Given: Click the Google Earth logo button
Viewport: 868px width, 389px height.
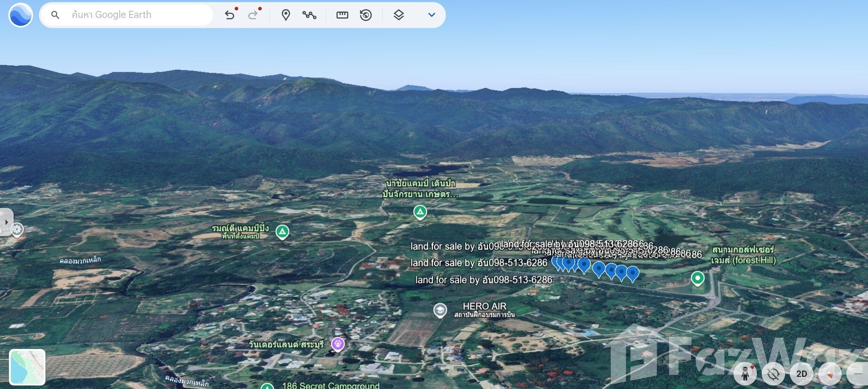Looking at the screenshot, I should 21,15.
